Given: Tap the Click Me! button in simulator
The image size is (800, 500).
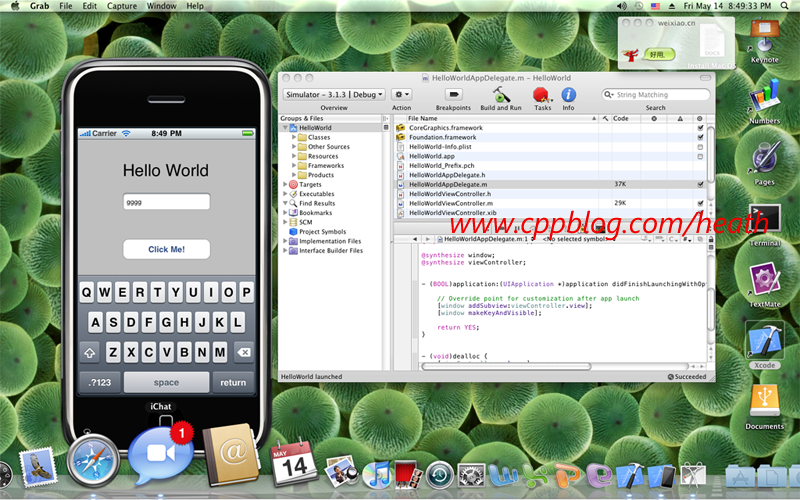Looking at the screenshot, I should pyautogui.click(x=166, y=249).
